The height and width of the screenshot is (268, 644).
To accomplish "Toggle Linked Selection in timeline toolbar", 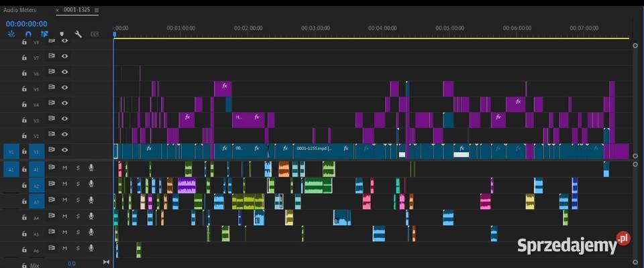I will [45, 33].
